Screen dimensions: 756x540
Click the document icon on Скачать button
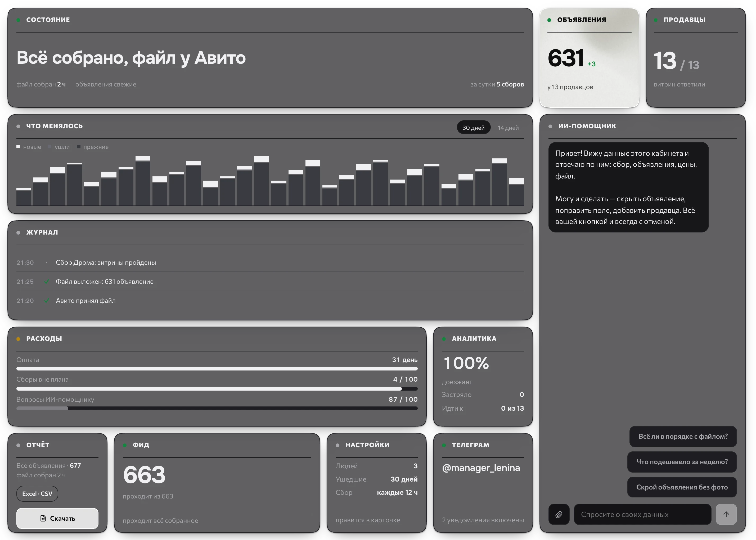pyautogui.click(x=43, y=518)
